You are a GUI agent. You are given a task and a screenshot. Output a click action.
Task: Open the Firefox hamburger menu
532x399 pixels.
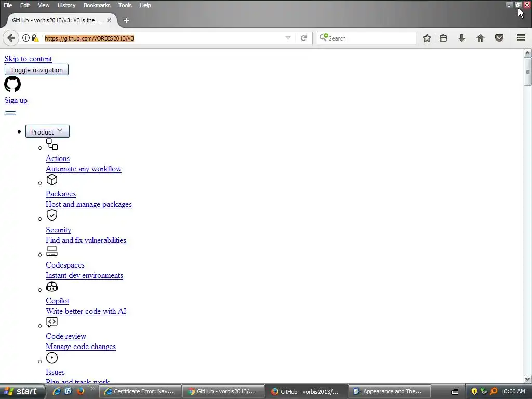[x=521, y=38]
